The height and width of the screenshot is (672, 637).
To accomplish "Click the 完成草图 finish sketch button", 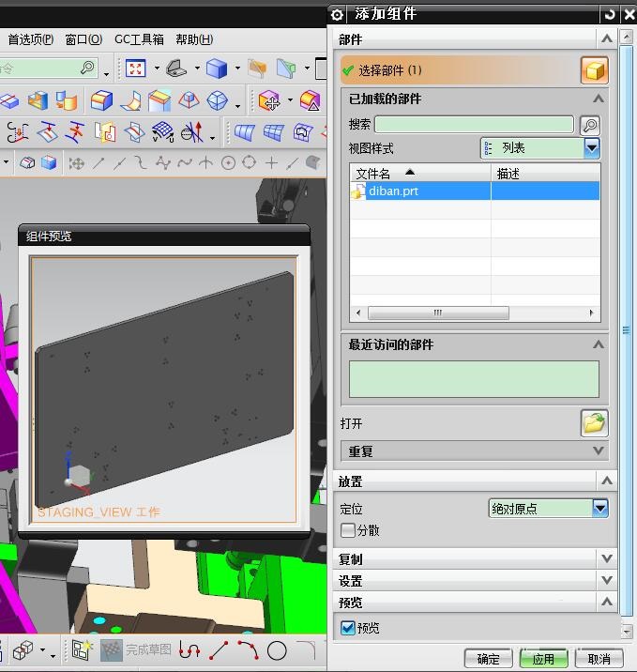I will (136, 650).
